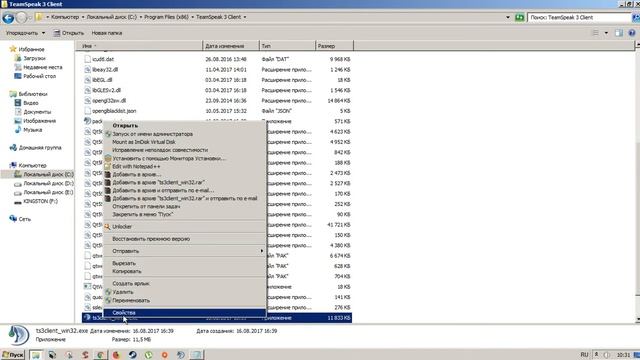Click the Explorer folder taskbar button
Screen dimensions: 640x360
[36, 354]
